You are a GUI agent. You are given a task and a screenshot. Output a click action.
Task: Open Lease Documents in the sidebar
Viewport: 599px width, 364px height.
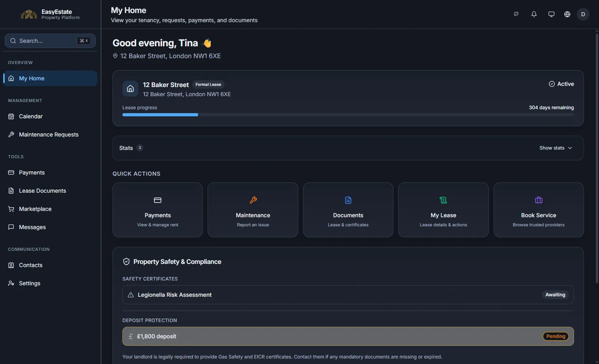[x=50, y=191]
